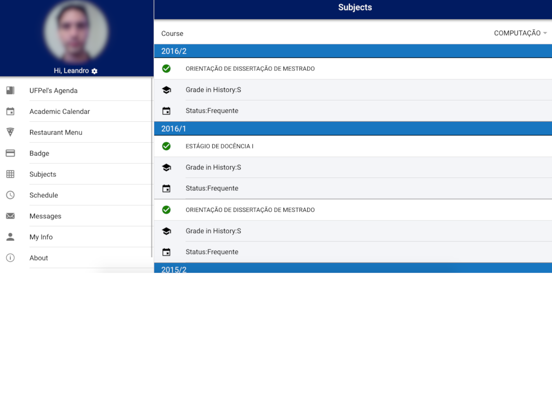Click Status:Frequente below ESTÁGIO DE DOCÊNCIA I
Image resolution: width=552 pixels, height=414 pixels.
[x=212, y=188]
